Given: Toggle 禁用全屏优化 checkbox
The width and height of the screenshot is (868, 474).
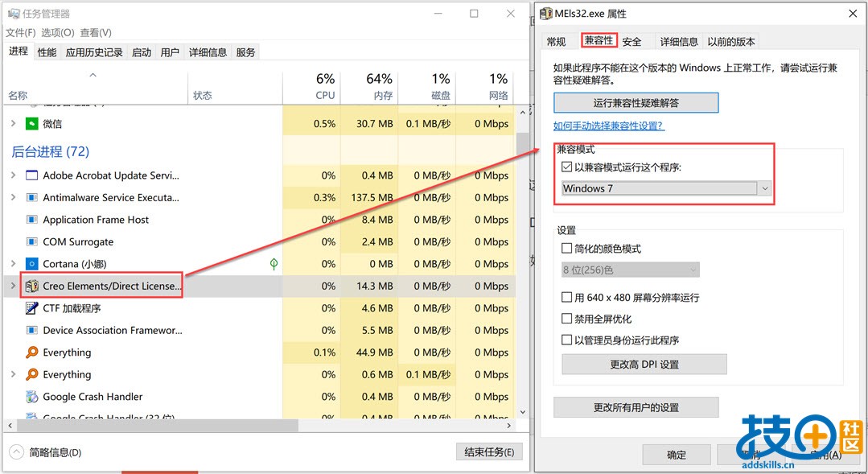Looking at the screenshot, I should 566,319.
